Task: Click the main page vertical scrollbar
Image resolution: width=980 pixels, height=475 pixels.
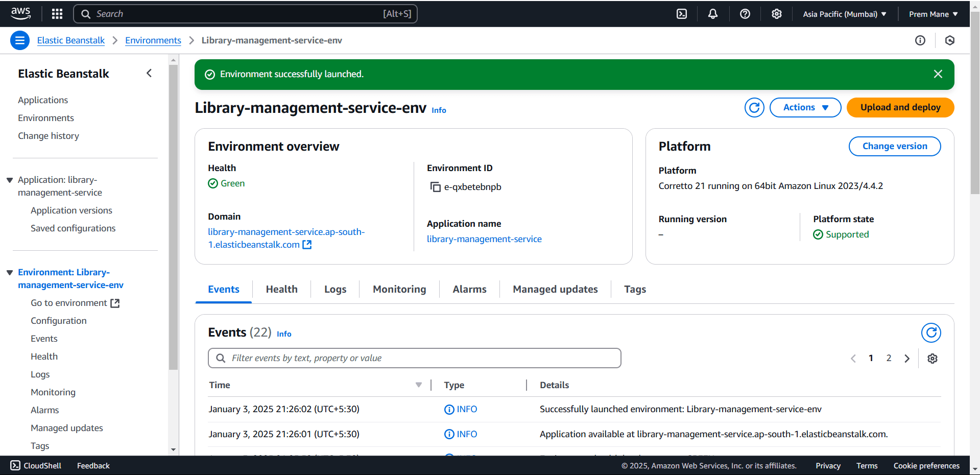Action: tap(975, 104)
